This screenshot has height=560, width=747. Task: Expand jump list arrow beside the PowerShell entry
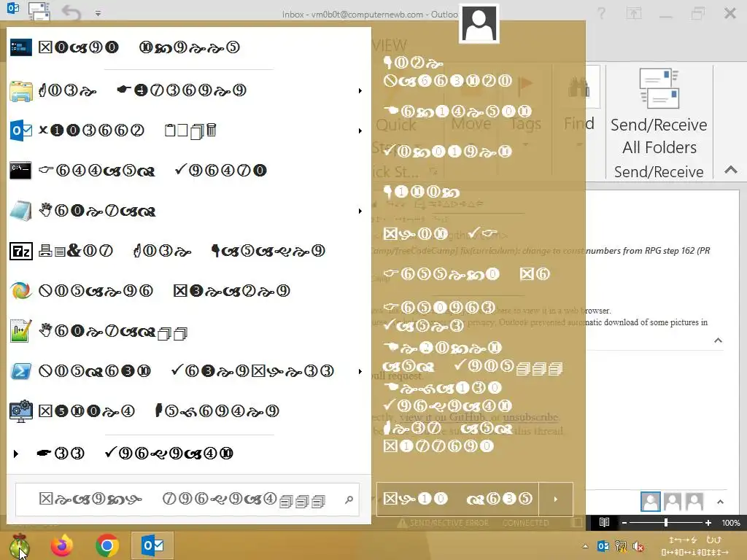click(x=360, y=371)
